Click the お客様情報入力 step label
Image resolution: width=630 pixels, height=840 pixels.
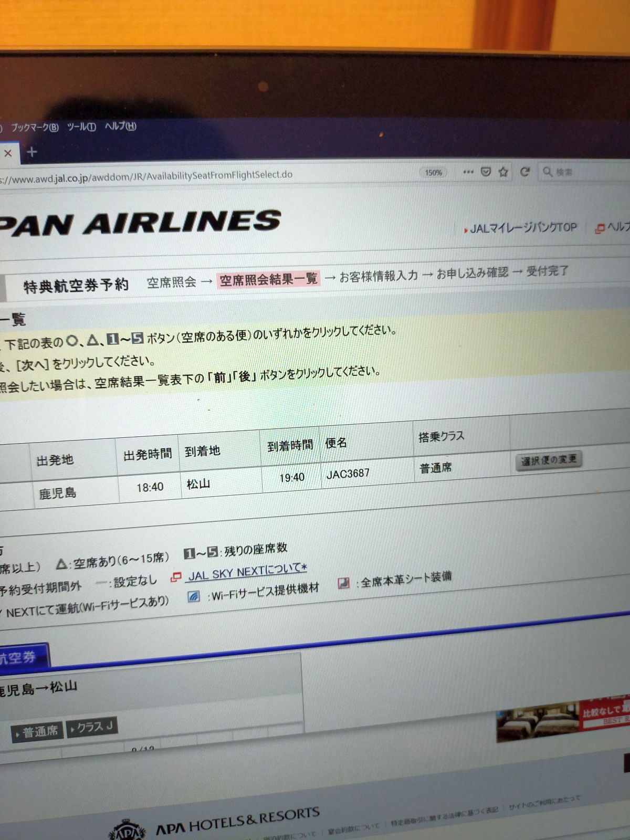click(x=379, y=276)
